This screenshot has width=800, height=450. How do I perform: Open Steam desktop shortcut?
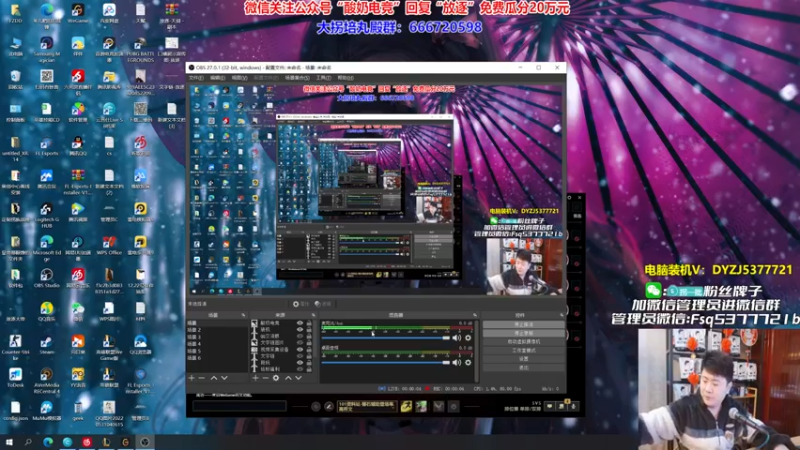[46, 345]
